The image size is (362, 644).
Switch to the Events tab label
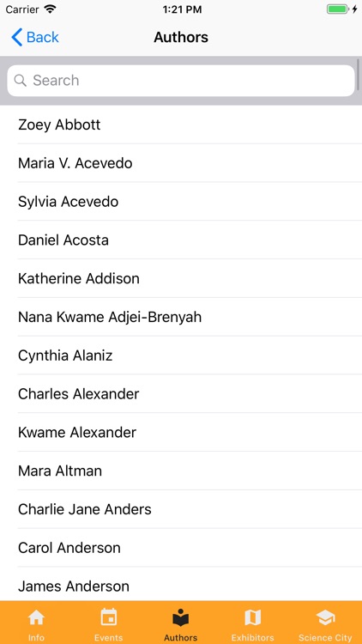click(108, 637)
